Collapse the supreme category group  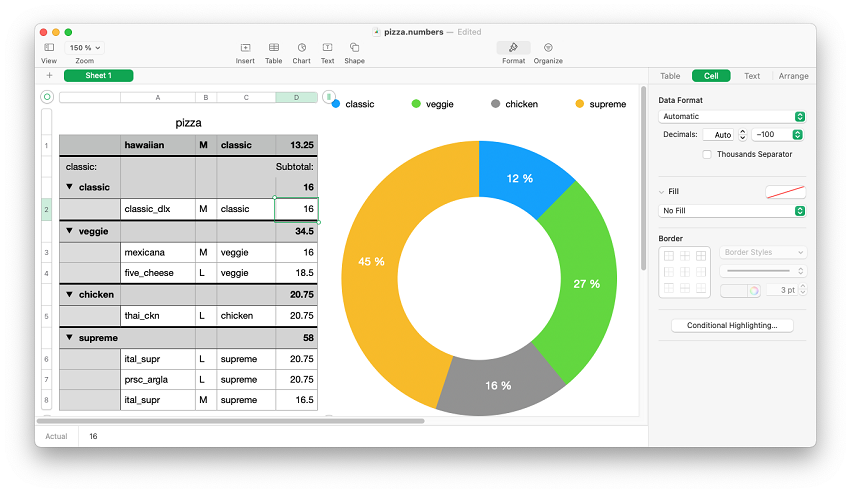70,338
